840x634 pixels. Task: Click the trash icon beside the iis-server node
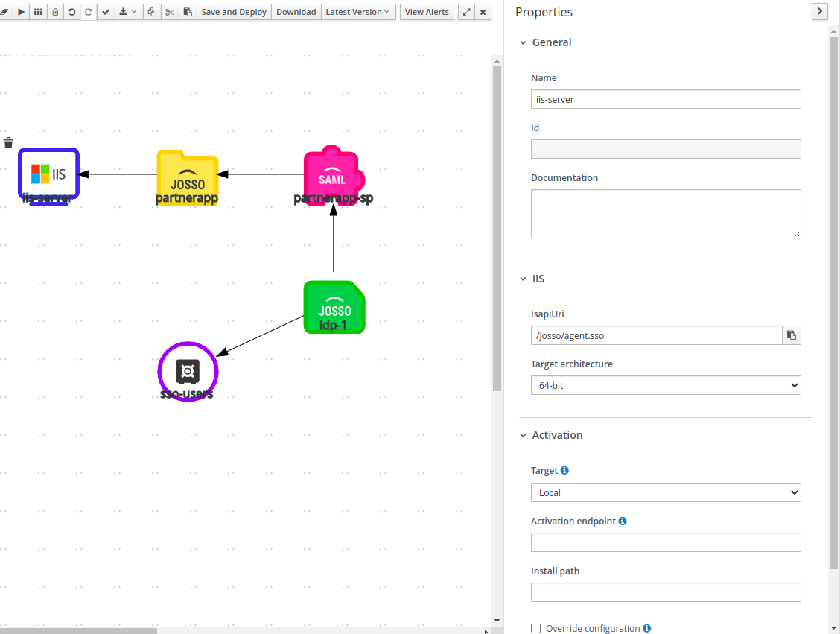[9, 142]
